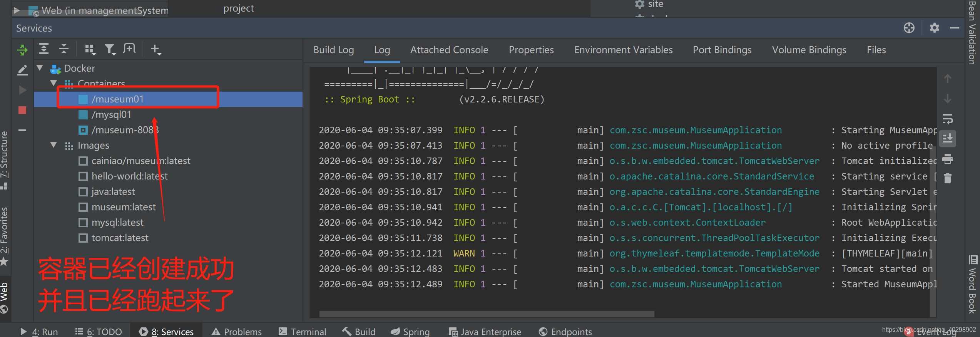This screenshot has width=980, height=337.
Task: Click the Collapse All icon
Action: click(64, 49)
